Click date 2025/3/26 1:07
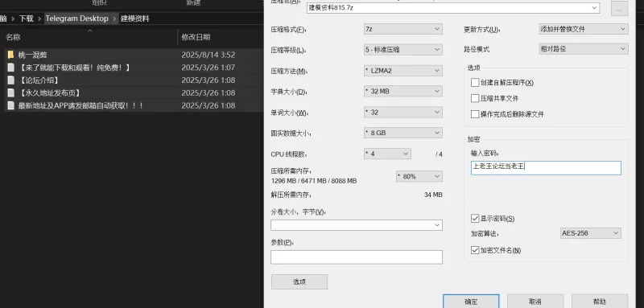This screenshot has width=644, height=308. point(208,68)
